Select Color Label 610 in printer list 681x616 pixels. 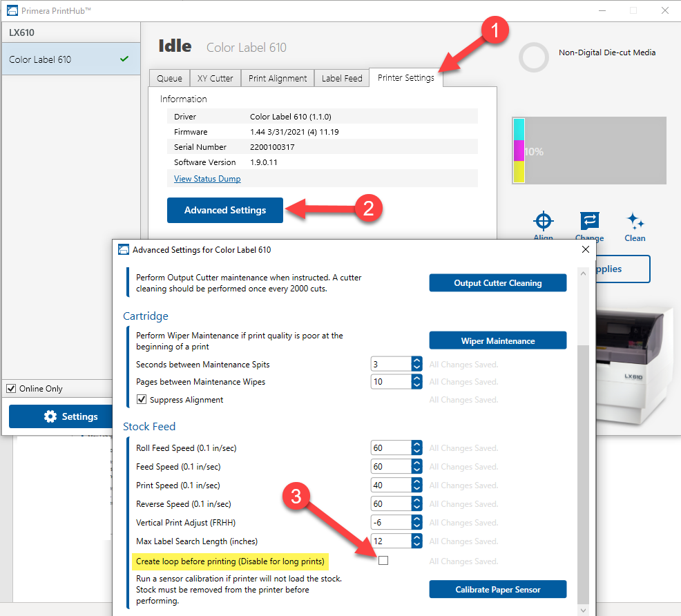70,59
